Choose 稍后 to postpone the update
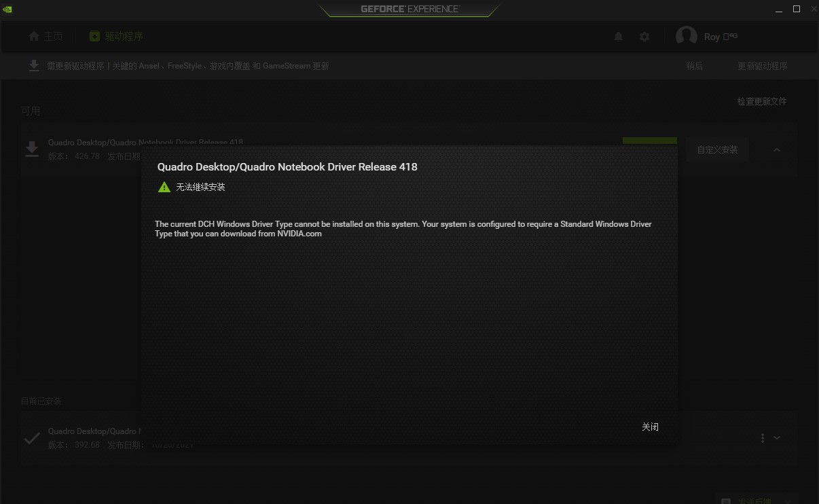Image resolution: width=819 pixels, height=504 pixels. point(694,66)
